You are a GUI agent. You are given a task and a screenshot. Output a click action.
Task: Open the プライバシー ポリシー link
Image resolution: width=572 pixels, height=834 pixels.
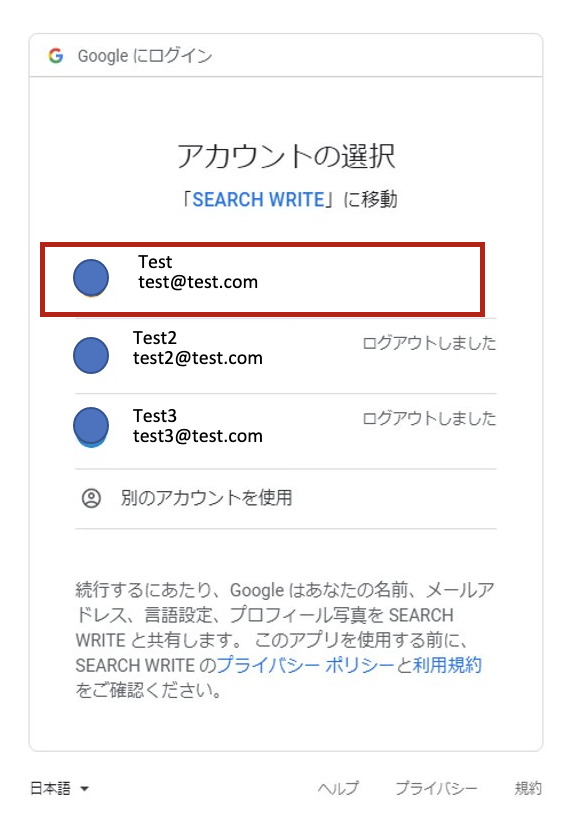click(305, 665)
